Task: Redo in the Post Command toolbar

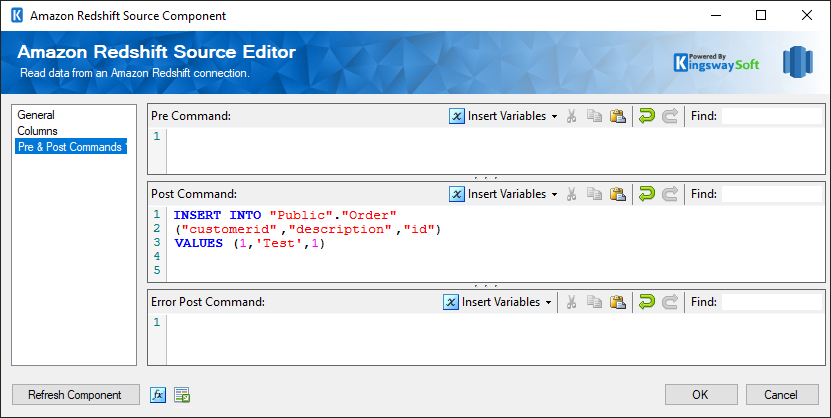Action: pos(670,194)
